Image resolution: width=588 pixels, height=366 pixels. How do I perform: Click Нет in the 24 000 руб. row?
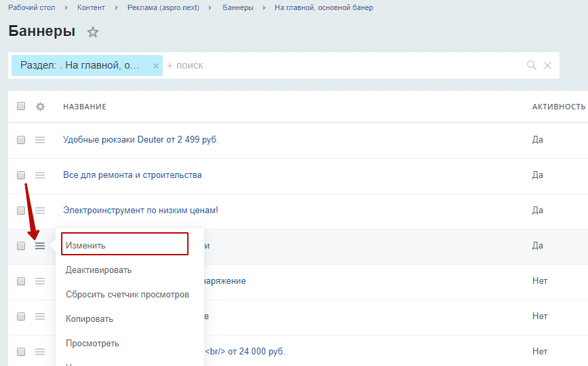click(540, 351)
